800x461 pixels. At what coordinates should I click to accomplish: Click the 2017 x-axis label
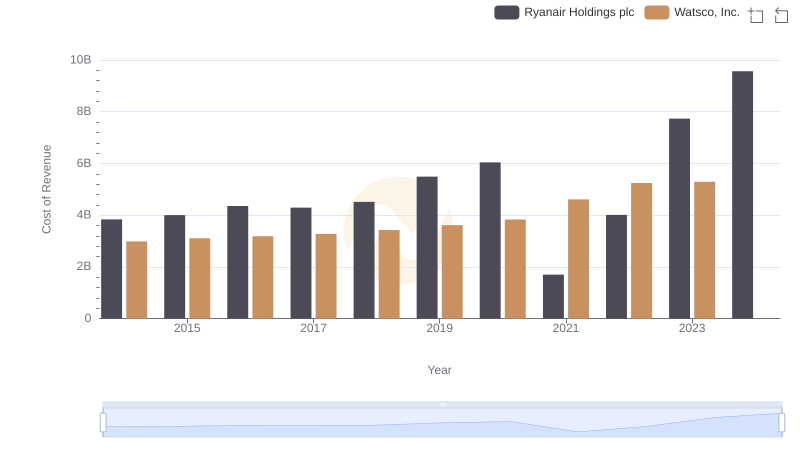(313, 328)
